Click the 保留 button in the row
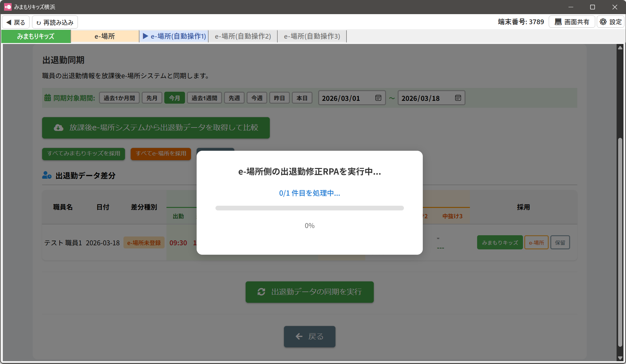 coord(560,242)
